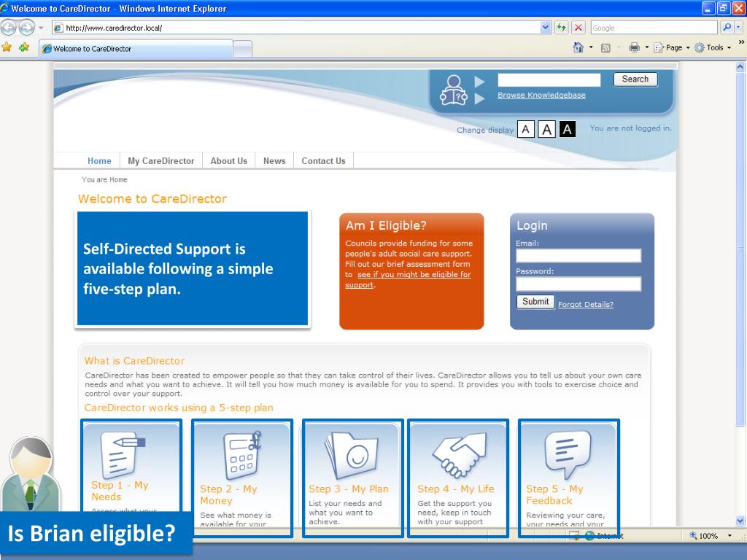The width and height of the screenshot is (747, 560).
Task: Open the Step 5 - My Feedback link
Action: click(554, 495)
